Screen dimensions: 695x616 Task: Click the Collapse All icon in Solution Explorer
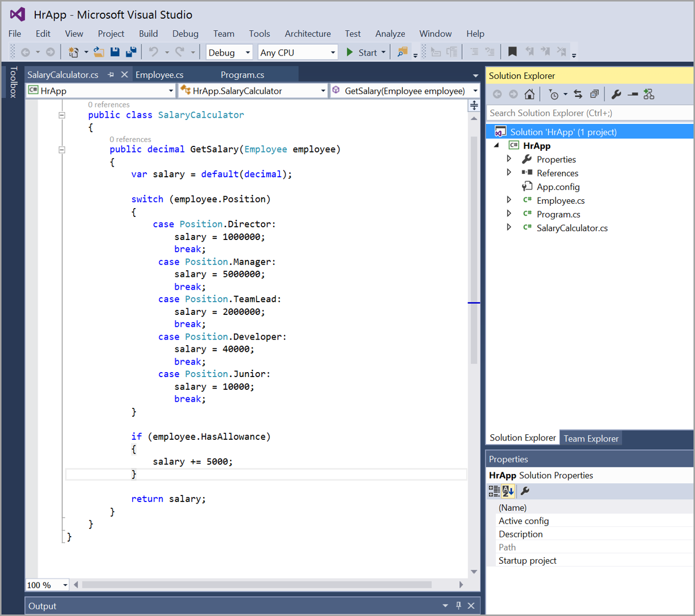point(594,94)
